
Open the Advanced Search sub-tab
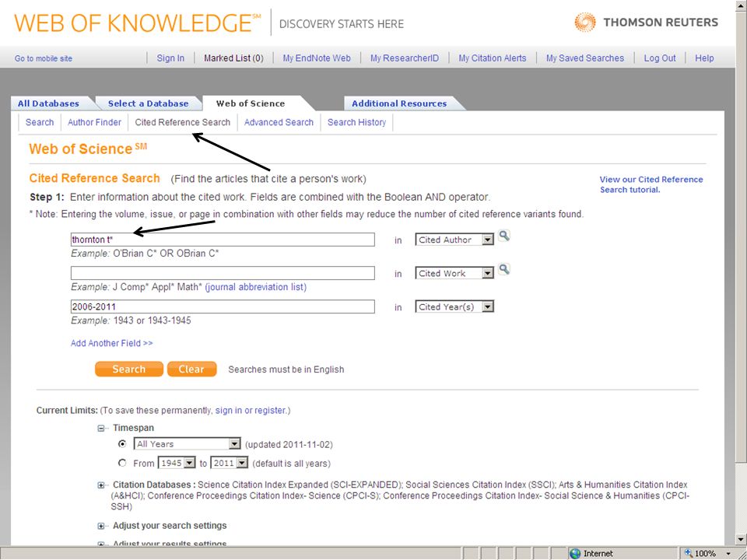click(279, 122)
